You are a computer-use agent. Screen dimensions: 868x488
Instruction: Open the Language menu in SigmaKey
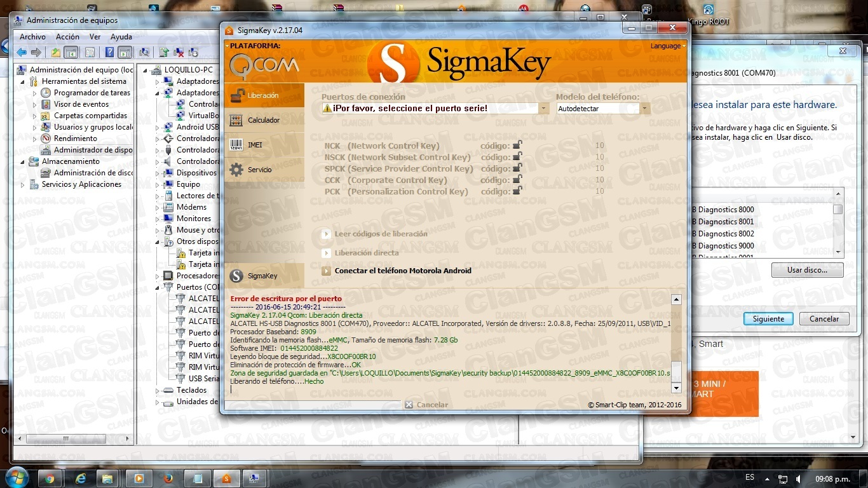tap(667, 46)
